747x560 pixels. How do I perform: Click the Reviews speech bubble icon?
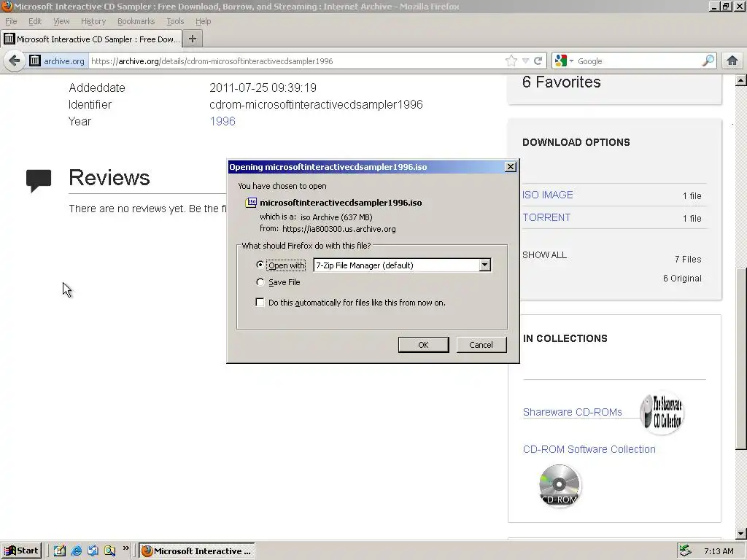39,181
